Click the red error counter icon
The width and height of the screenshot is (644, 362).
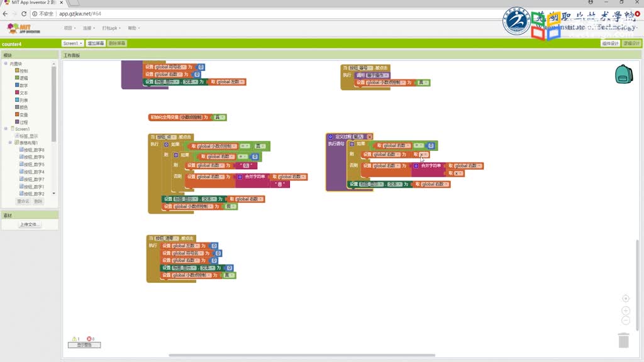point(89,339)
